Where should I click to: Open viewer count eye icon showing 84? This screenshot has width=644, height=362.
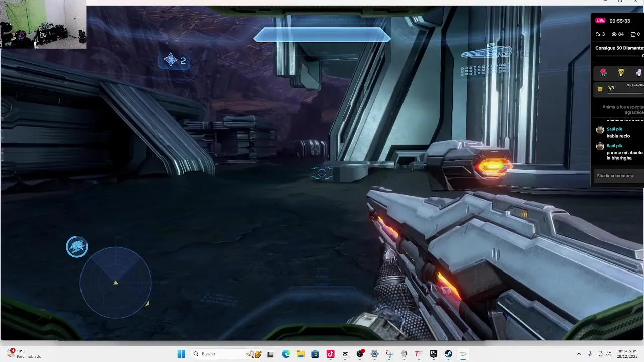click(x=618, y=34)
